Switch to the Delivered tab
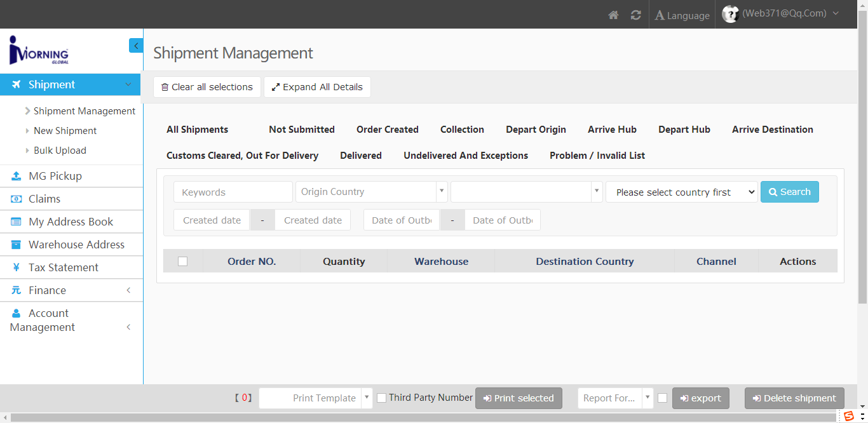Screen dimensions: 868x423 361,156
